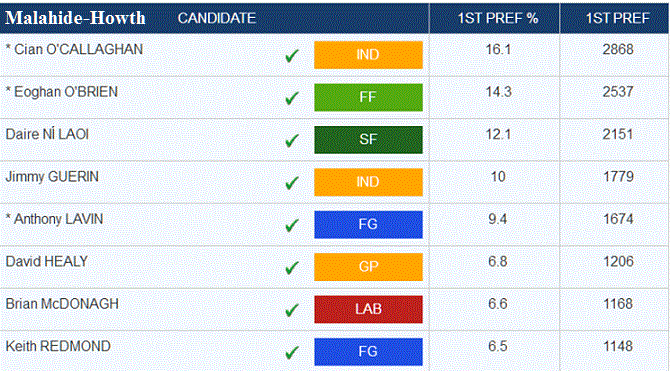670x371 pixels.
Task: Select David HEALY's elected checkmark
Action: (x=292, y=268)
